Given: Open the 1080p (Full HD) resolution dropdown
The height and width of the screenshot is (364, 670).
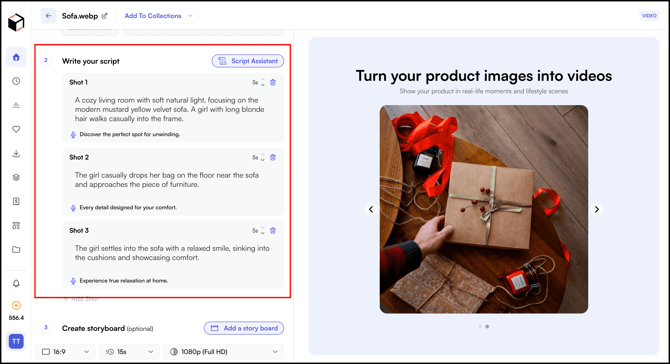Looking at the screenshot, I should [223, 352].
